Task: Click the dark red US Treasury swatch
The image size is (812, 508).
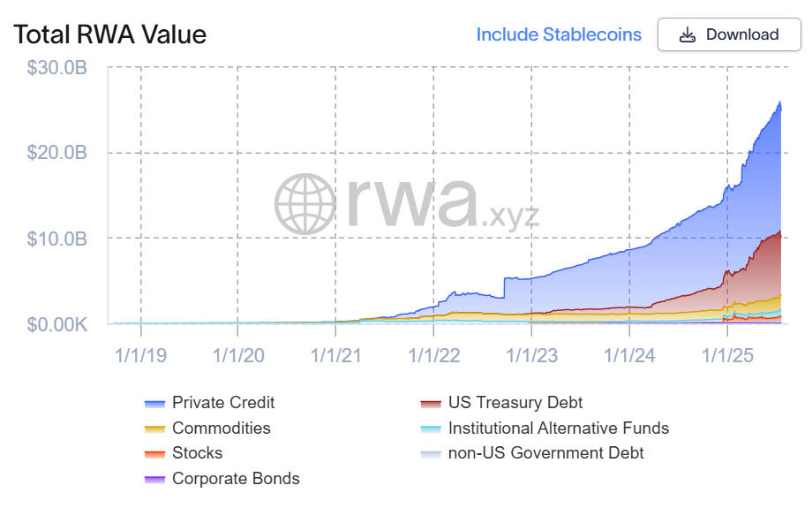Action: coord(431,404)
